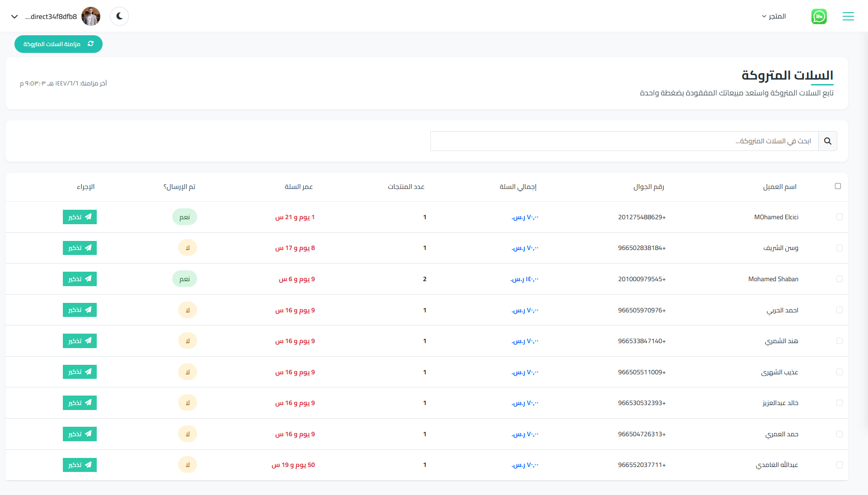Send reminder to MOhamed Elcici

80,217
